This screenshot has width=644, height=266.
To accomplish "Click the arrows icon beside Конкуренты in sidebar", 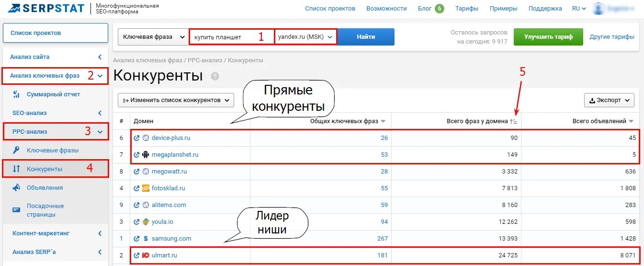I will tap(16, 169).
